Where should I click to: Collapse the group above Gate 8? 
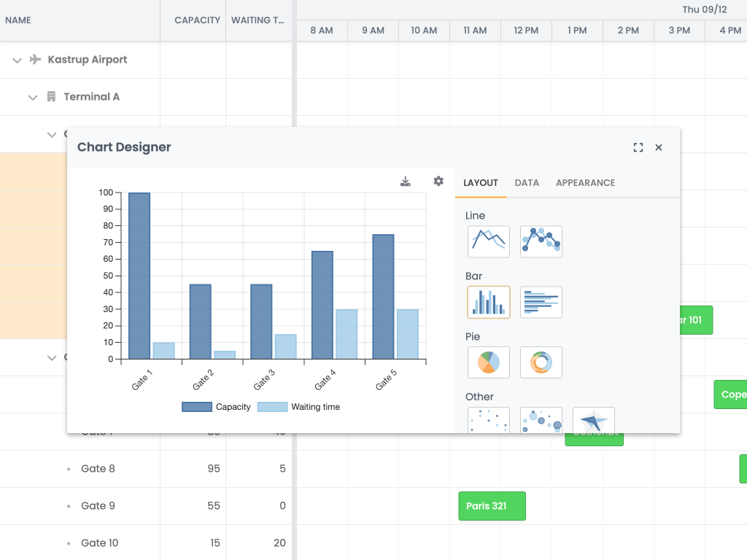[x=52, y=357]
